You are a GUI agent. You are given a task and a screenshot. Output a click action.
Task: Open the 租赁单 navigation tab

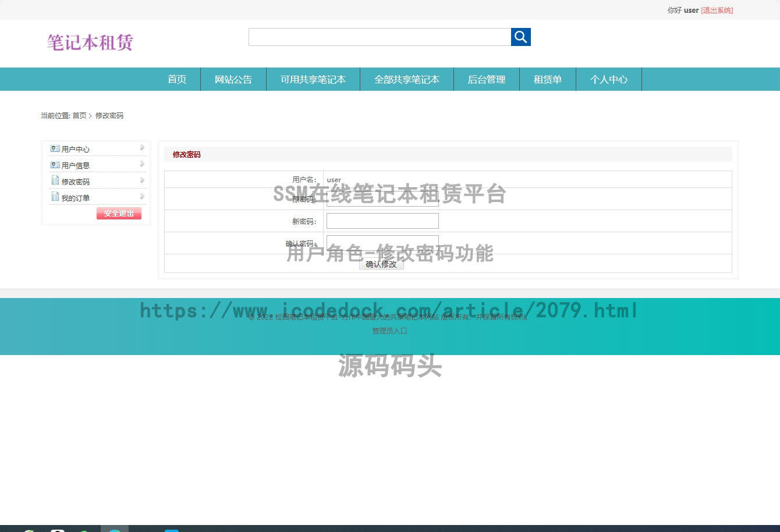point(548,79)
